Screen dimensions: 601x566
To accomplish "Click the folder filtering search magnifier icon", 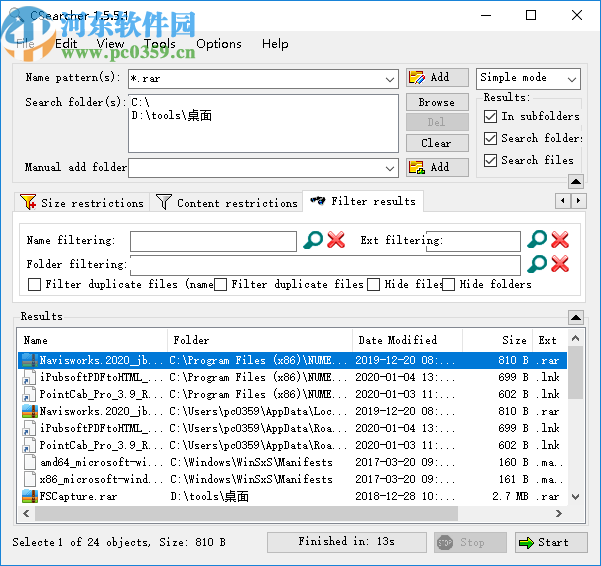I will [537, 264].
